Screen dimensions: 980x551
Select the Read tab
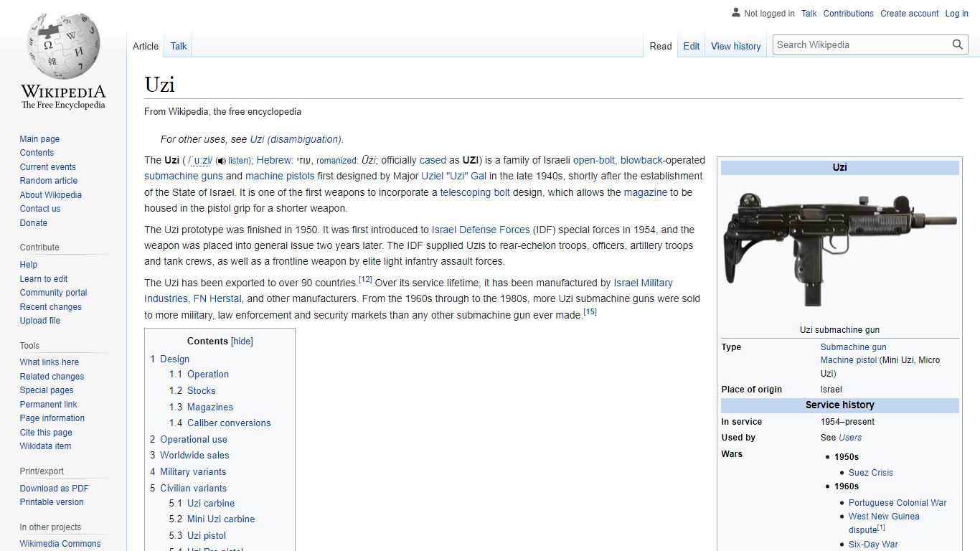click(661, 46)
